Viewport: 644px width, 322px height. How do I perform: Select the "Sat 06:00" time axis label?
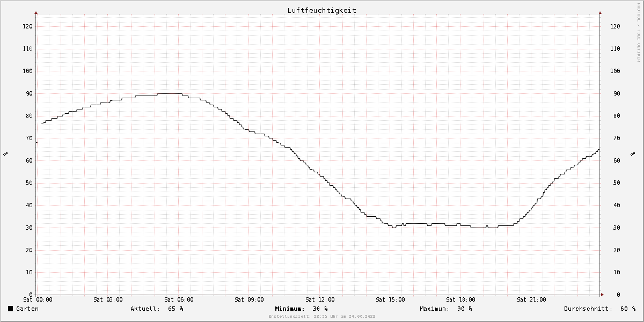coord(179,299)
